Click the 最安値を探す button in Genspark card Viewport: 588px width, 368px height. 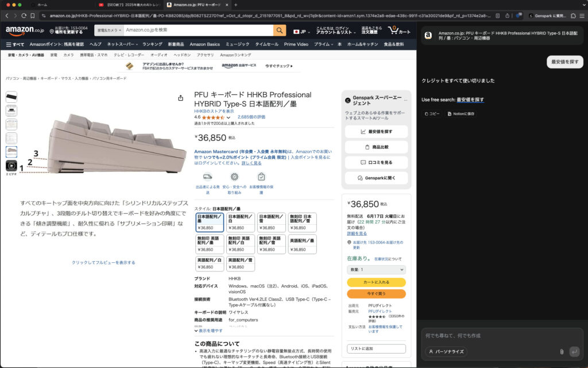pyautogui.click(x=376, y=132)
